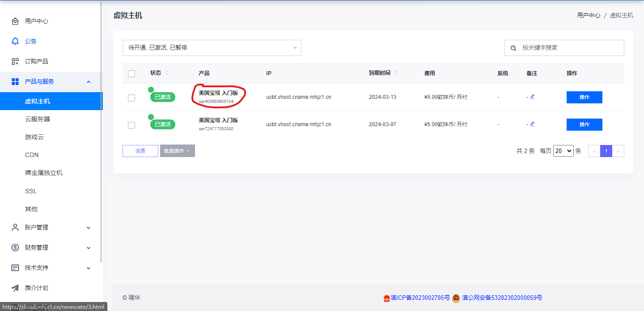Click the 技术支持 icon in sidebar
The height and width of the screenshot is (311, 644).
[15, 268]
